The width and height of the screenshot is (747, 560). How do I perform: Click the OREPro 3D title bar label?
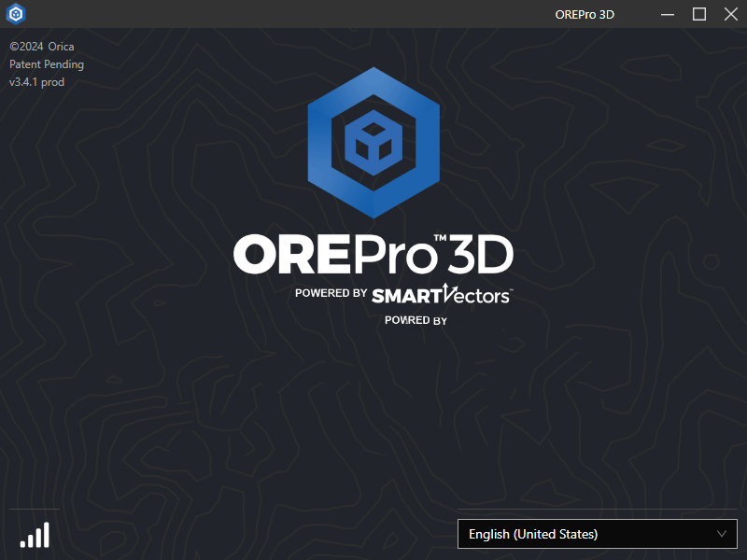tap(585, 14)
